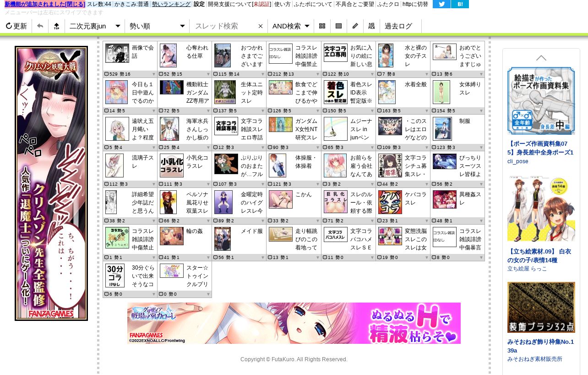This screenshot has height=375, width=588.
Task: Open the 【立ち絵素材.09】白衣の女の子 link
Action: [539, 256]
